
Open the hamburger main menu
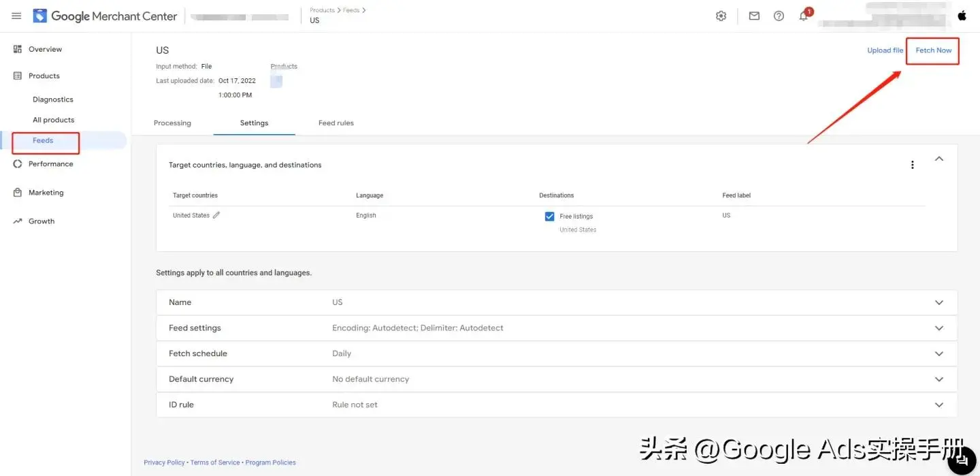click(x=16, y=16)
